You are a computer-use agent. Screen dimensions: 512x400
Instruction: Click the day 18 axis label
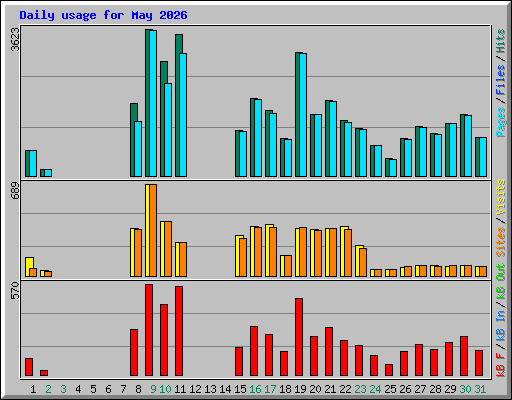click(x=285, y=389)
